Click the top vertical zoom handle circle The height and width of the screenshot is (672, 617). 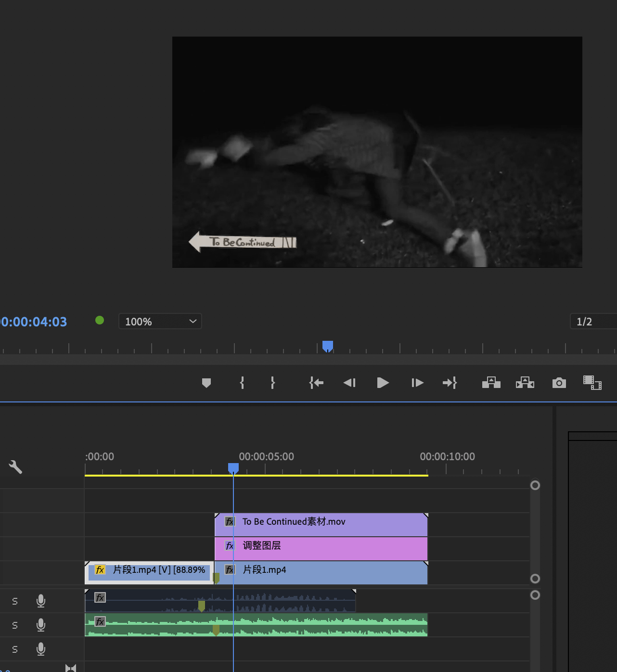[535, 485]
